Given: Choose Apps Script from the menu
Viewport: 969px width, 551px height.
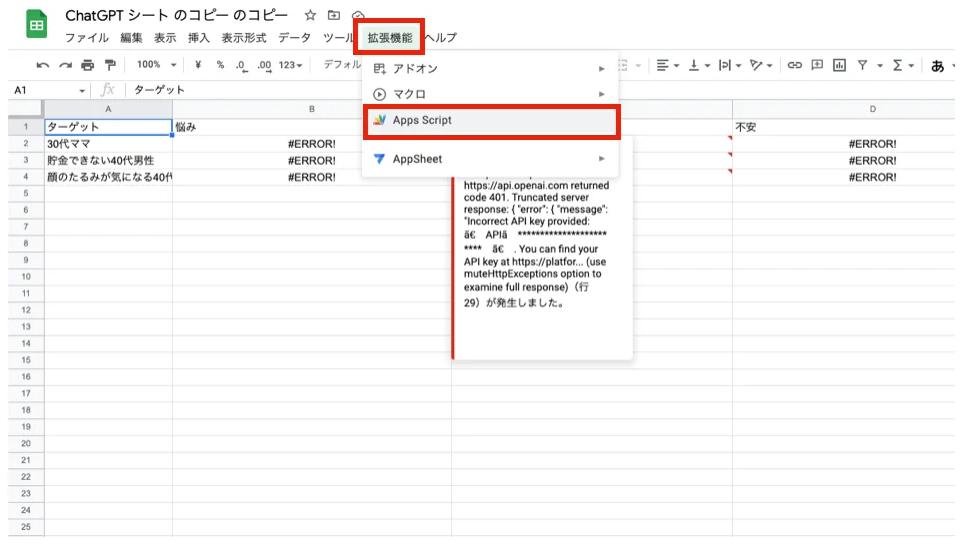Looking at the screenshot, I should 492,120.
